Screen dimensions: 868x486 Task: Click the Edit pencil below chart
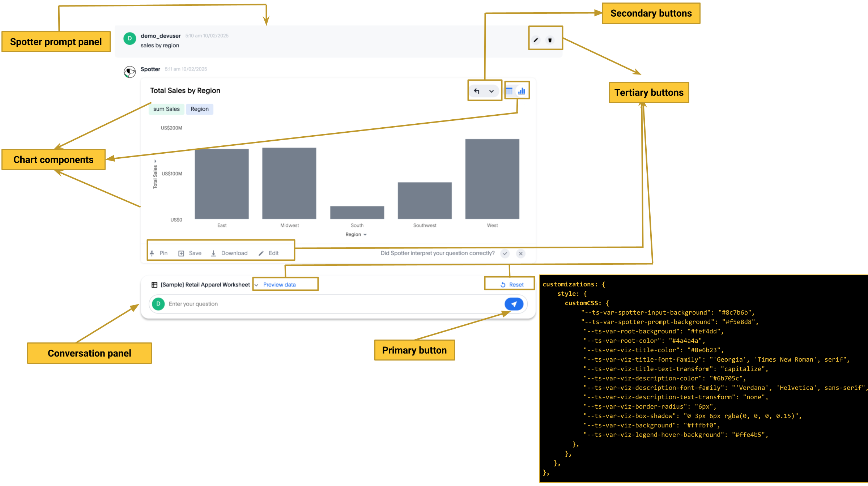(261, 253)
